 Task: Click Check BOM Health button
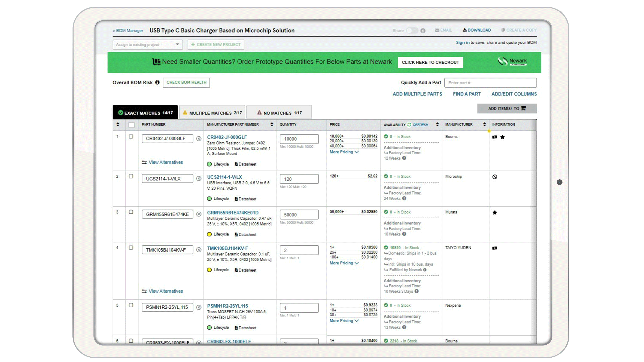click(x=186, y=82)
